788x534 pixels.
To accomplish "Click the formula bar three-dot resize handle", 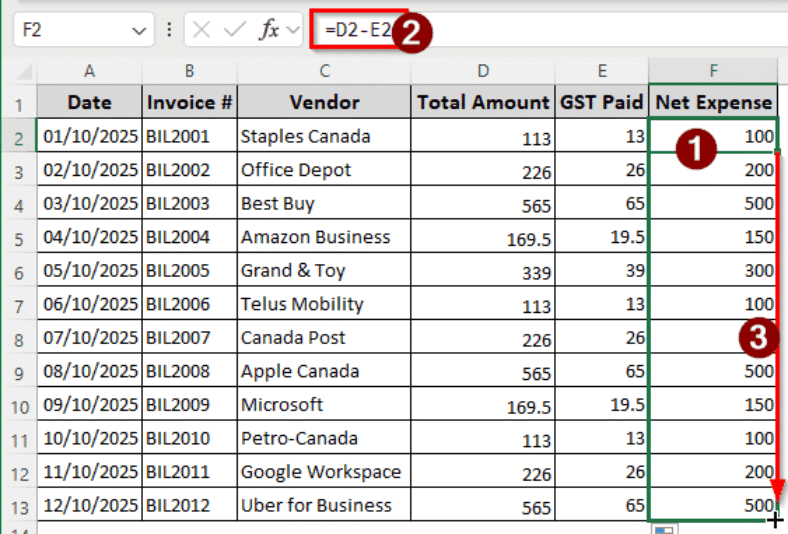I will point(169,30).
